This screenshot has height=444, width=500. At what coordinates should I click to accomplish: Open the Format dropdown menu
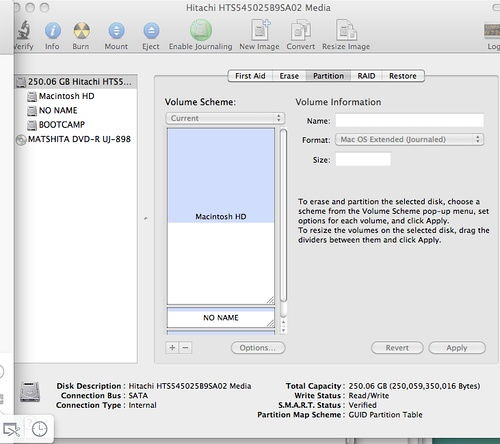pyautogui.click(x=409, y=139)
